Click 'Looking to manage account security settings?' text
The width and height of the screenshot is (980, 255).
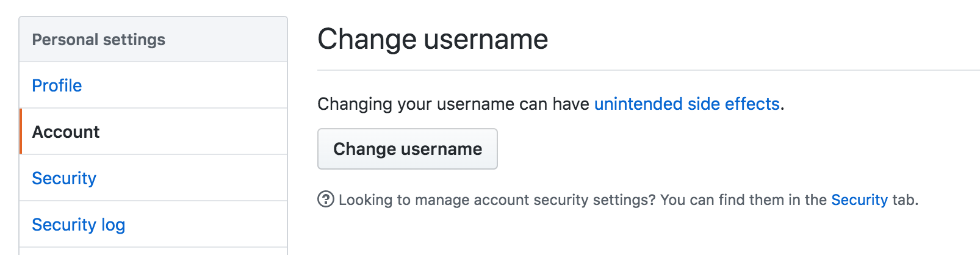click(x=497, y=199)
